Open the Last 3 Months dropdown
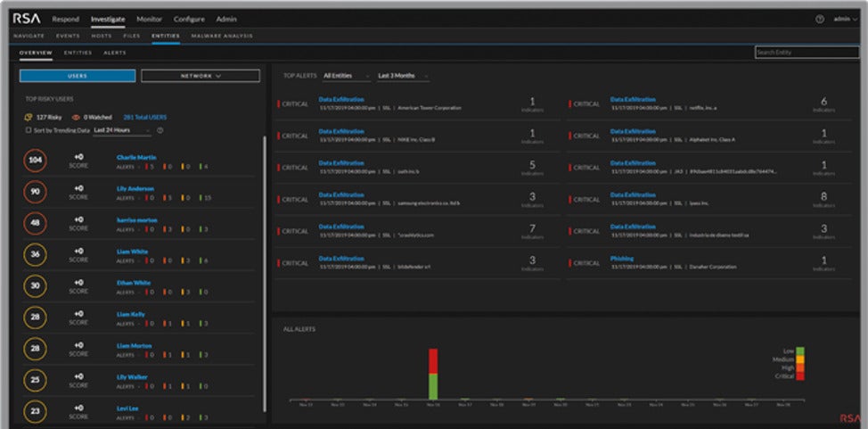The image size is (868, 429). (404, 76)
